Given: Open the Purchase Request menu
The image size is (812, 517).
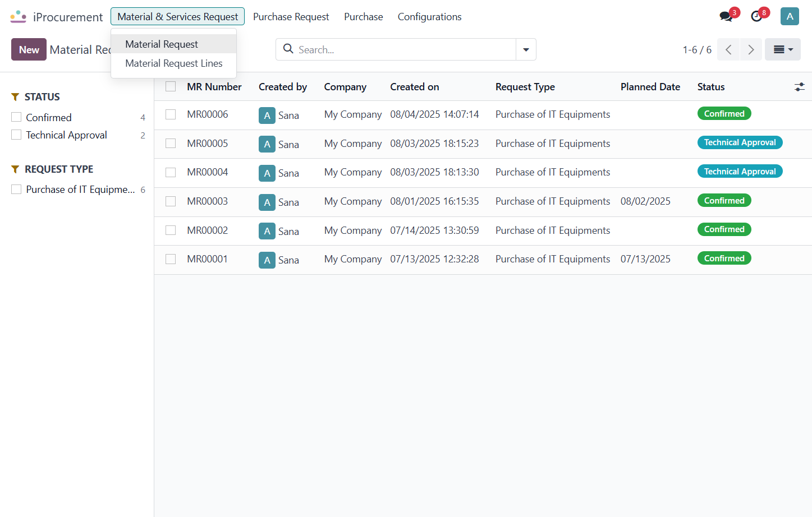Looking at the screenshot, I should (291, 17).
